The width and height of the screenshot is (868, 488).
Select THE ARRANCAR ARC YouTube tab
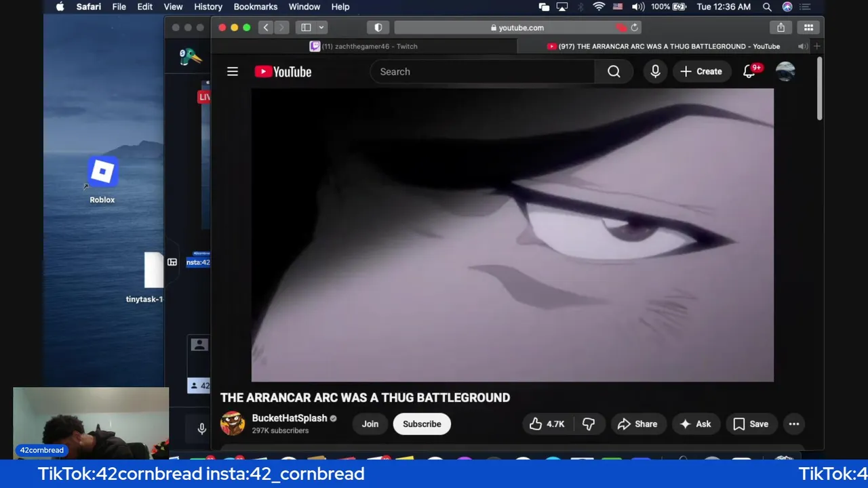point(663,46)
